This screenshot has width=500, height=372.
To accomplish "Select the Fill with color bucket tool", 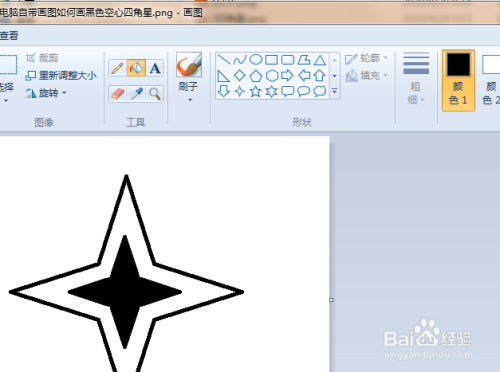I will tap(136, 68).
